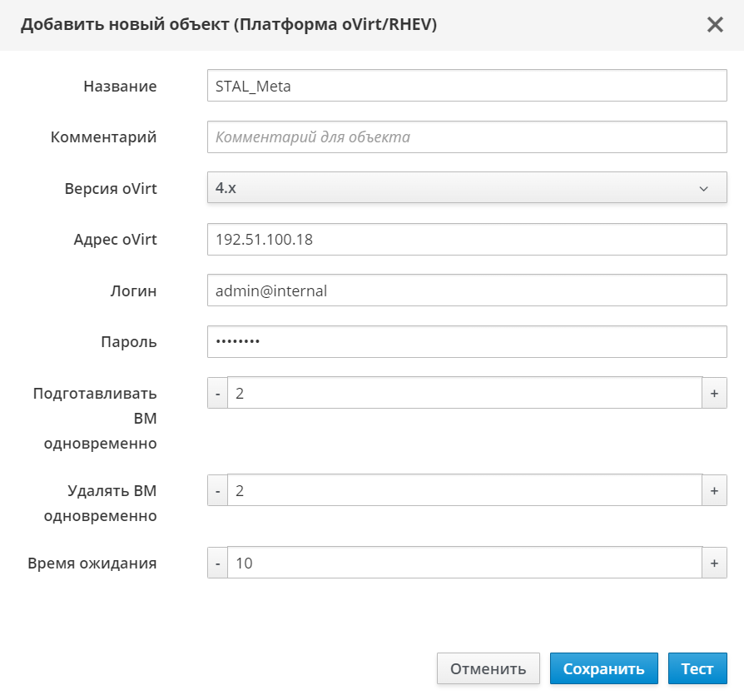Viewport: 744px width, 700px height.
Task: Click the Логин field with admin@internal
Action: click(466, 291)
